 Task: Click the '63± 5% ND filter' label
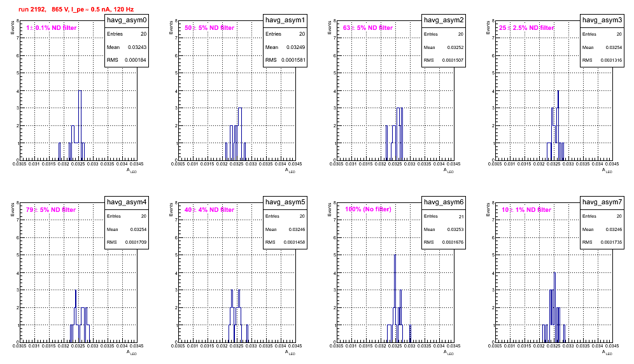coord(368,28)
